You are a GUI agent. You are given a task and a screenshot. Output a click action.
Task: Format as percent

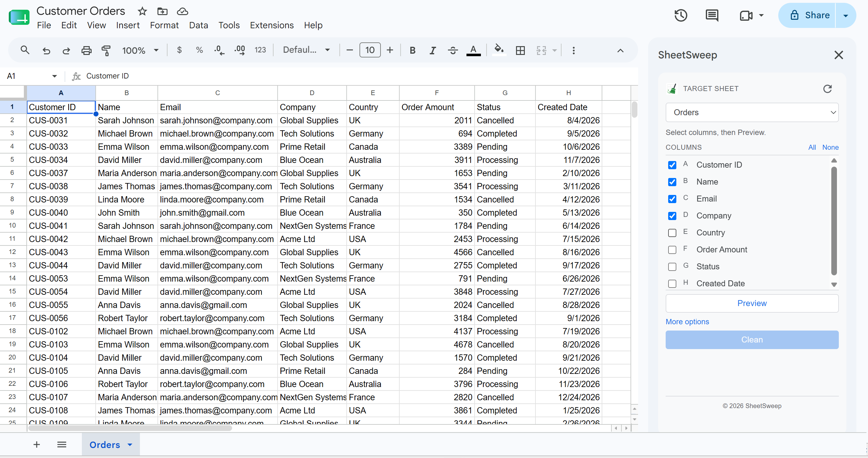(x=199, y=50)
